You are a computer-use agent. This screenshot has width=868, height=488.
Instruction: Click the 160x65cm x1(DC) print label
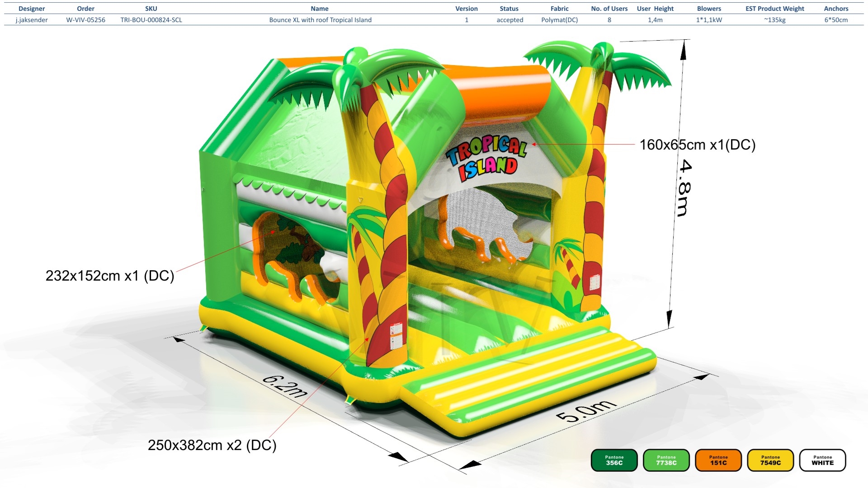[698, 145]
